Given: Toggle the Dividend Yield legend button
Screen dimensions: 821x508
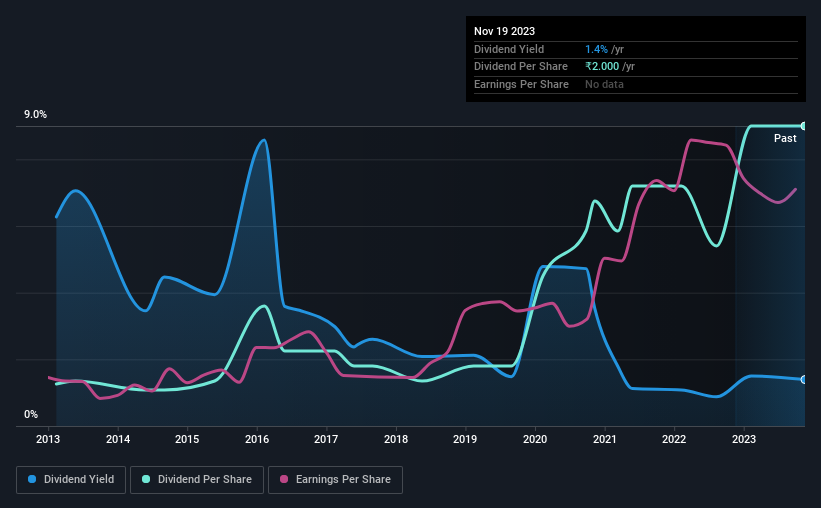Looking at the screenshot, I should click(x=71, y=480).
